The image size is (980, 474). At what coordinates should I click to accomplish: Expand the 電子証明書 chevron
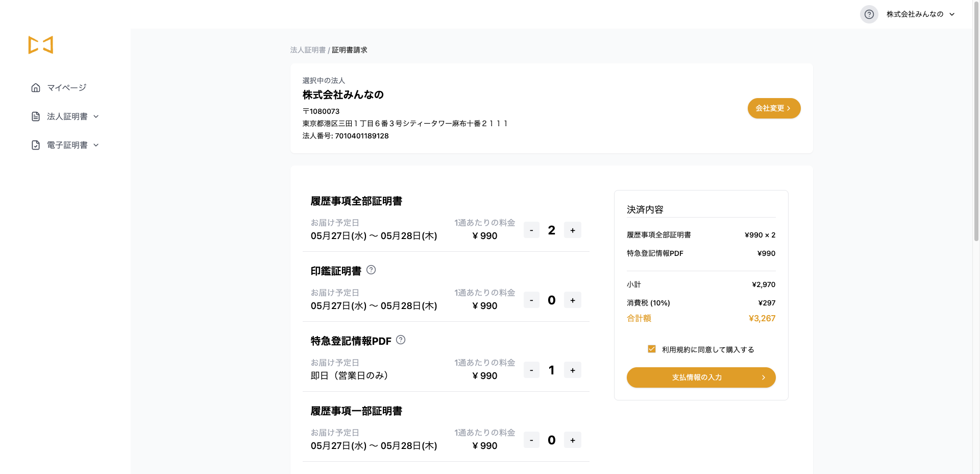(x=96, y=145)
